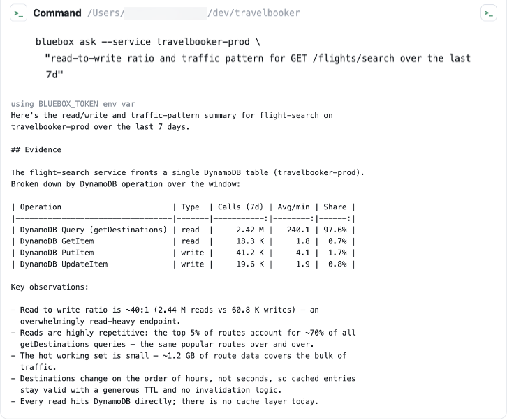
Task: Click the quoted read-to-write ratio query text
Action: pyautogui.click(x=258, y=66)
